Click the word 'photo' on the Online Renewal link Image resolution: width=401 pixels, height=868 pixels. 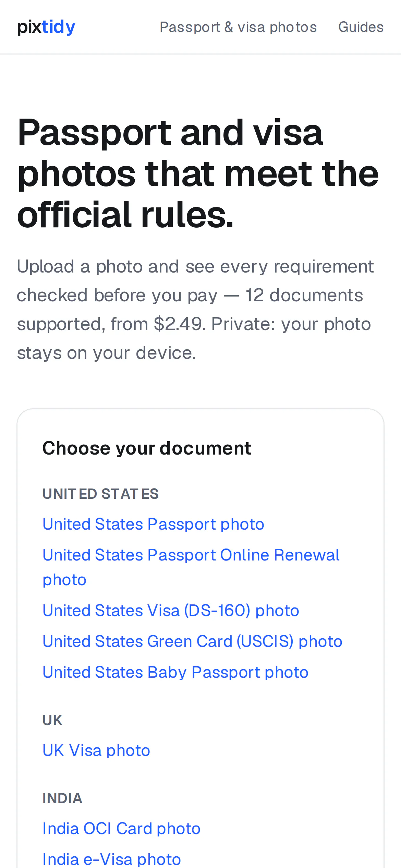(x=64, y=580)
